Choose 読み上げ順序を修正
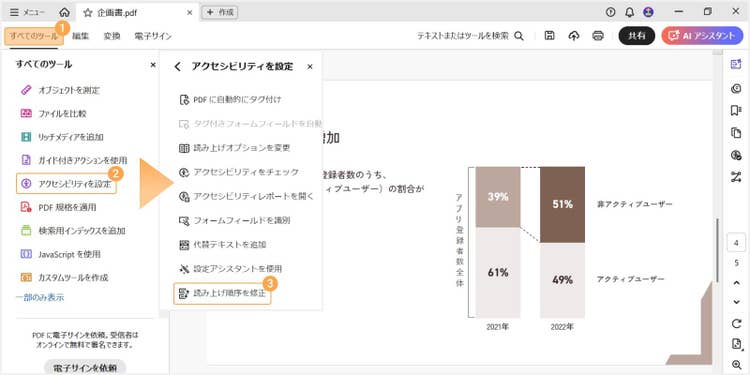 (x=222, y=294)
